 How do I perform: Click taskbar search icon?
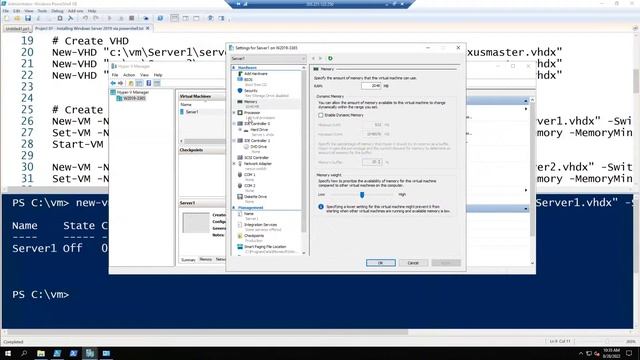click(24, 353)
